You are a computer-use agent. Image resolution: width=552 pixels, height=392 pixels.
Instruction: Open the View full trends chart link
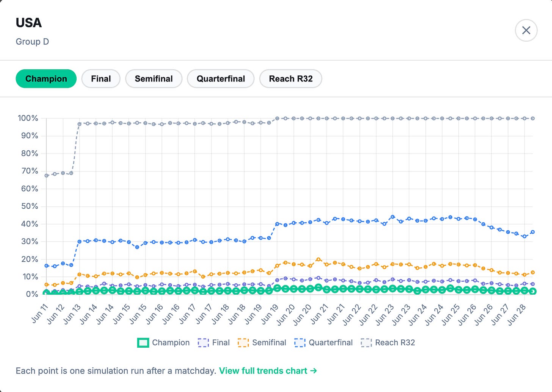pos(268,371)
